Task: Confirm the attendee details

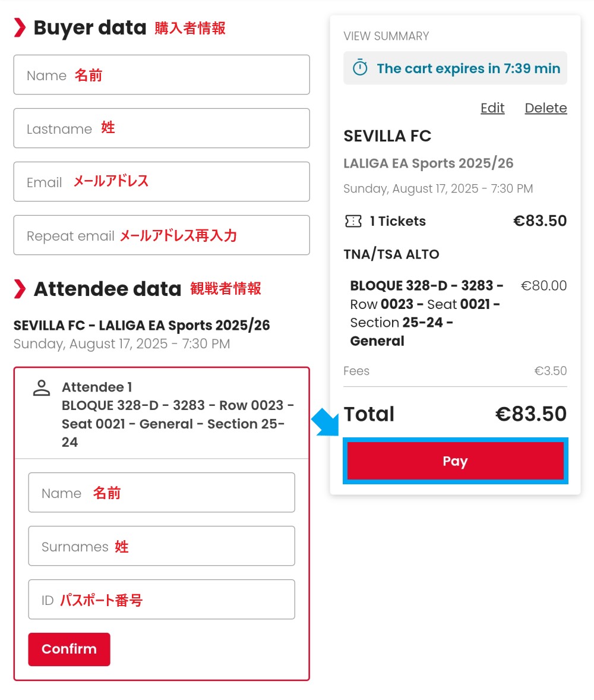Action: coord(69,649)
